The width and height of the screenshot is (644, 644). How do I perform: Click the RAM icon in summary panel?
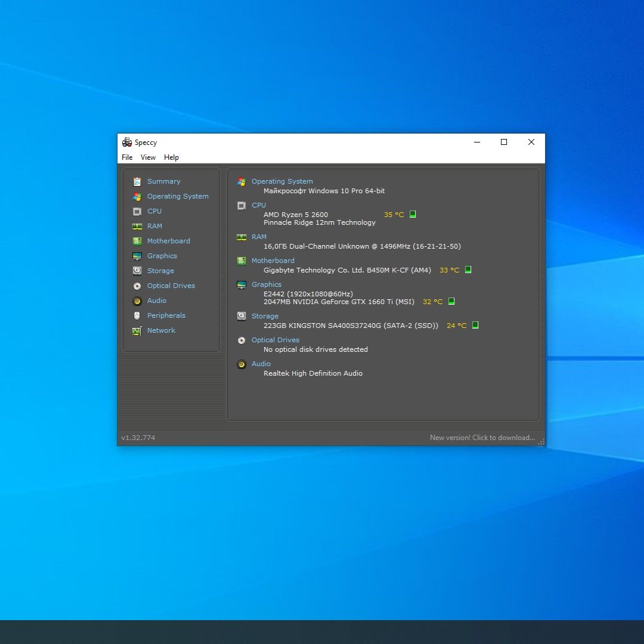[x=241, y=237]
